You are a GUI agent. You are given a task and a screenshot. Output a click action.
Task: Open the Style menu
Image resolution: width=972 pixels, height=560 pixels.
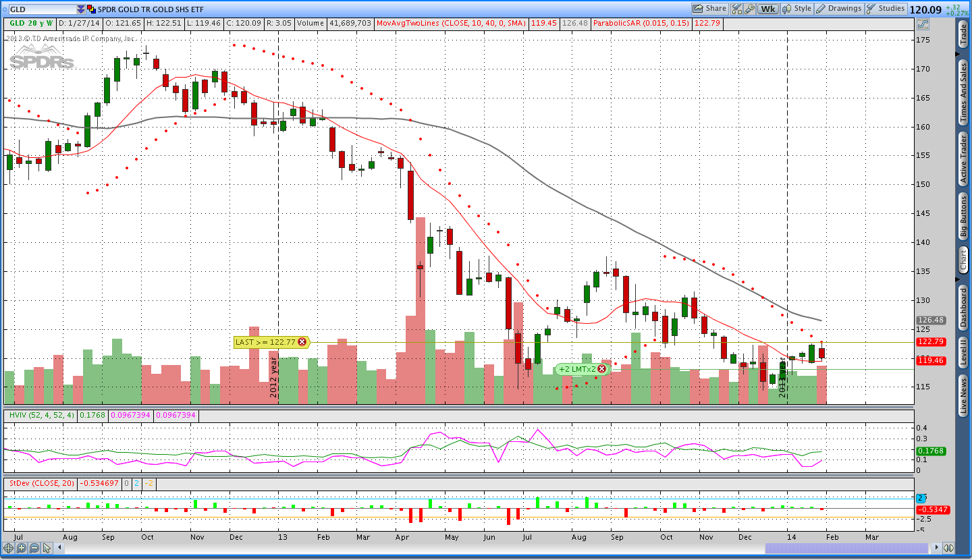click(796, 9)
